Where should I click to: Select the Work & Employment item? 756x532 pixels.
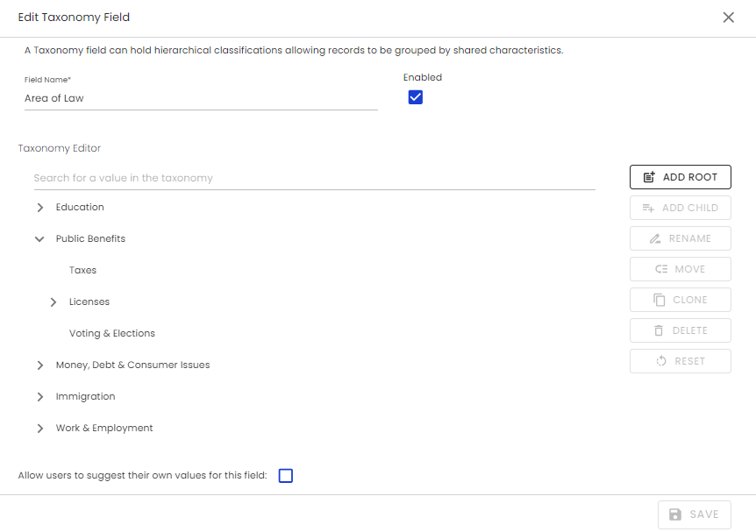[x=103, y=429]
